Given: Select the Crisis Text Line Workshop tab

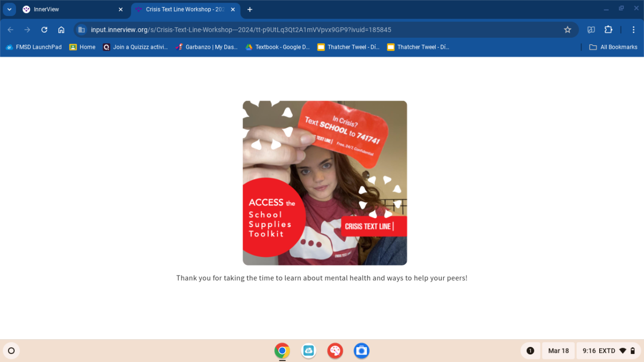Looking at the screenshot, I should click(x=185, y=10).
